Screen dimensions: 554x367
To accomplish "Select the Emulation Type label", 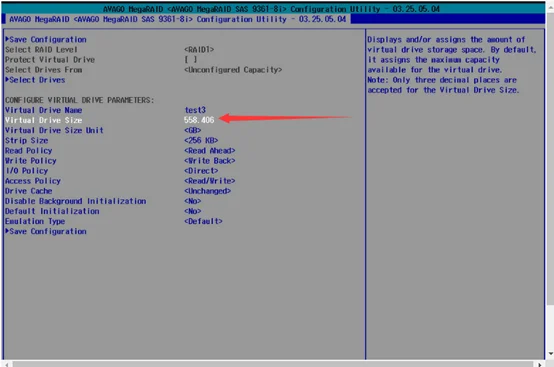I will (35, 221).
